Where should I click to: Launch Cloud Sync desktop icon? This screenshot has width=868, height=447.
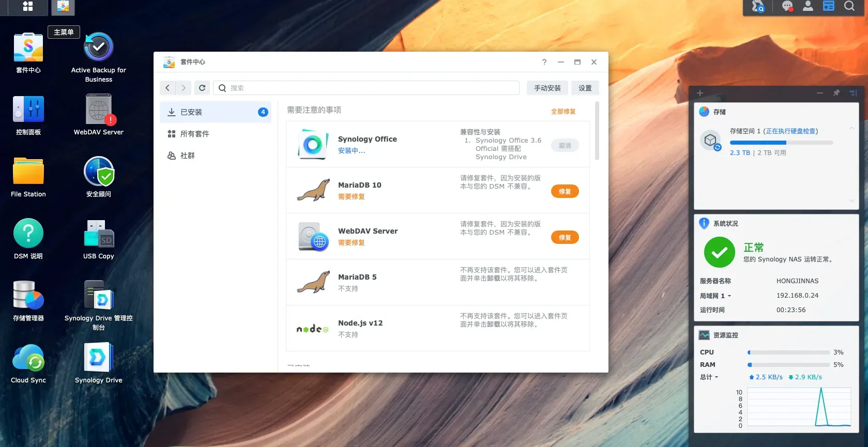click(28, 358)
